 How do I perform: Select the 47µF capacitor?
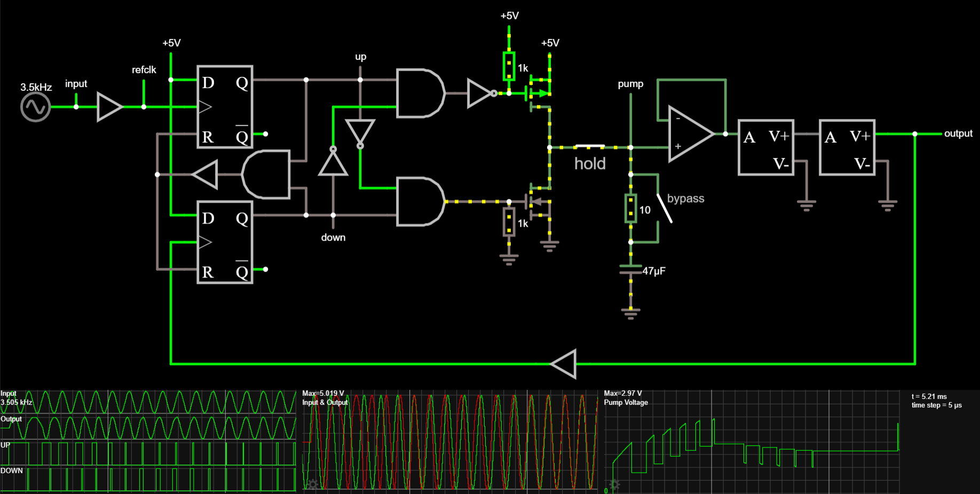click(x=631, y=269)
